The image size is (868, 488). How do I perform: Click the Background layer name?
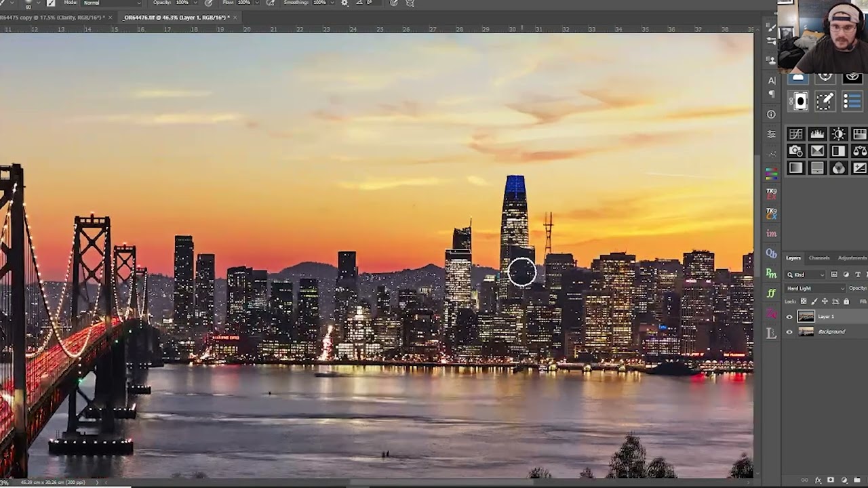(831, 332)
